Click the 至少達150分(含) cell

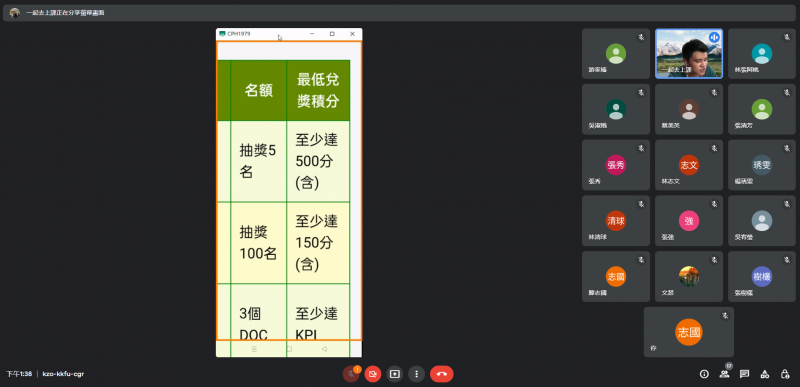tap(318, 243)
